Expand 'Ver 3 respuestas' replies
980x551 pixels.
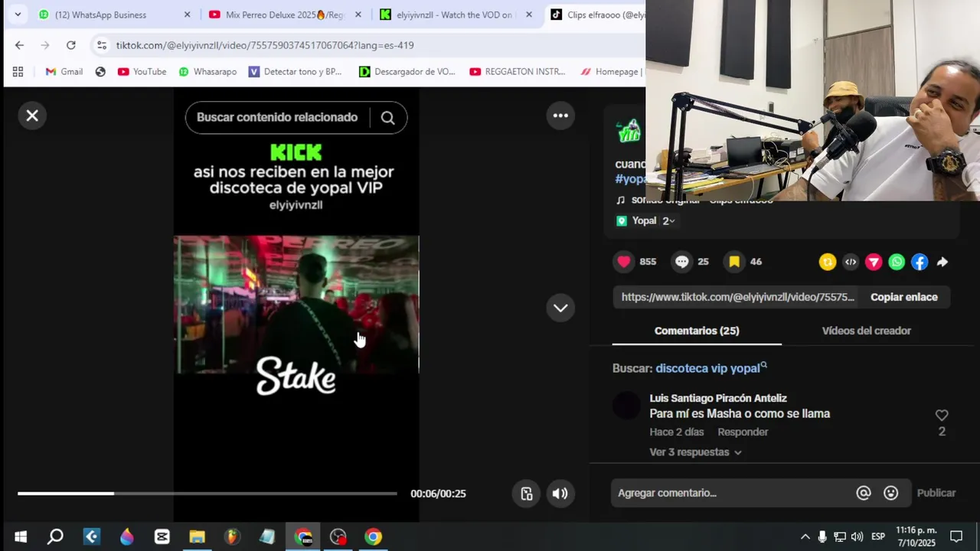695,452
